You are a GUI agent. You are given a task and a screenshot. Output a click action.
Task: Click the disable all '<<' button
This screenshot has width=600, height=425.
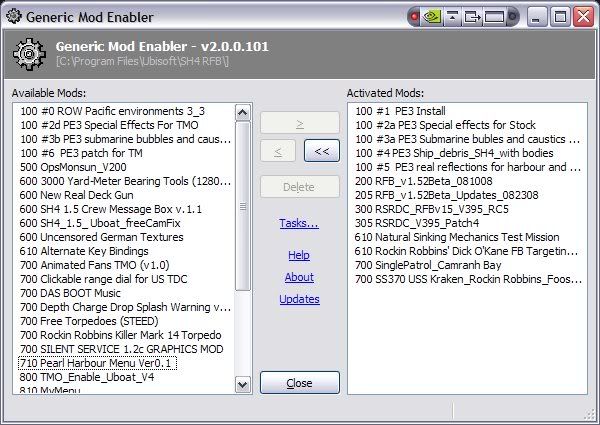[x=321, y=151]
